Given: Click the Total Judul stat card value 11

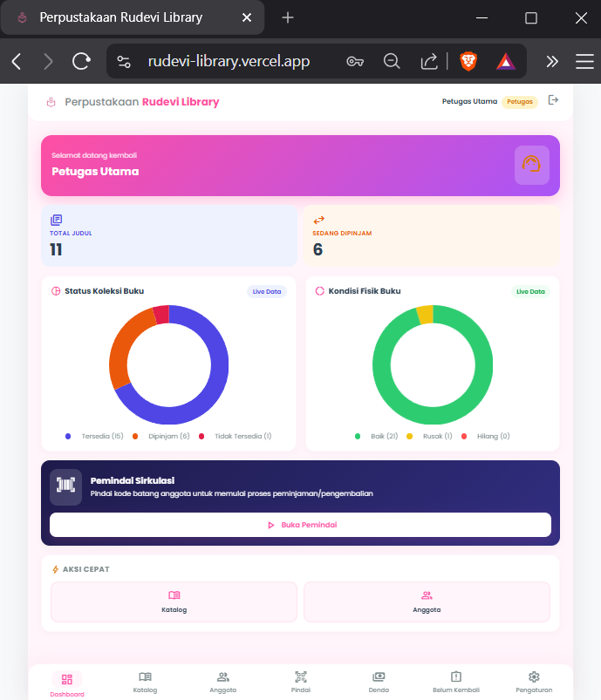Looking at the screenshot, I should pyautogui.click(x=56, y=249).
